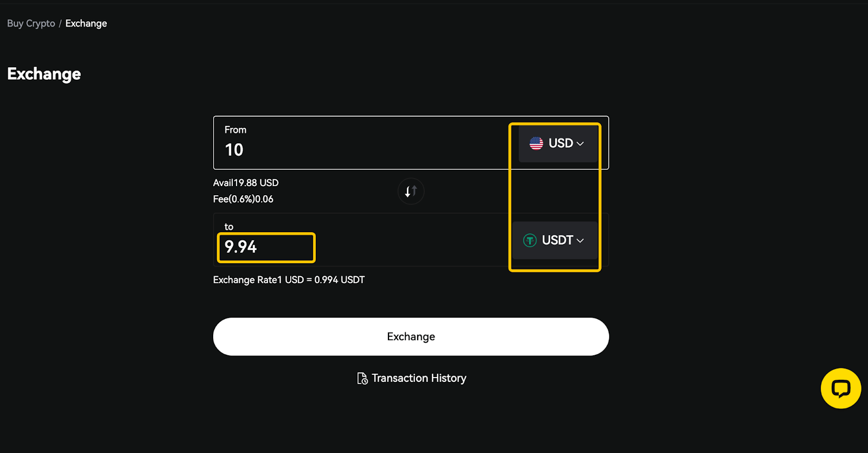Image resolution: width=868 pixels, height=453 pixels.
Task: Go to Buy Crypto breadcrumb
Action: click(31, 23)
